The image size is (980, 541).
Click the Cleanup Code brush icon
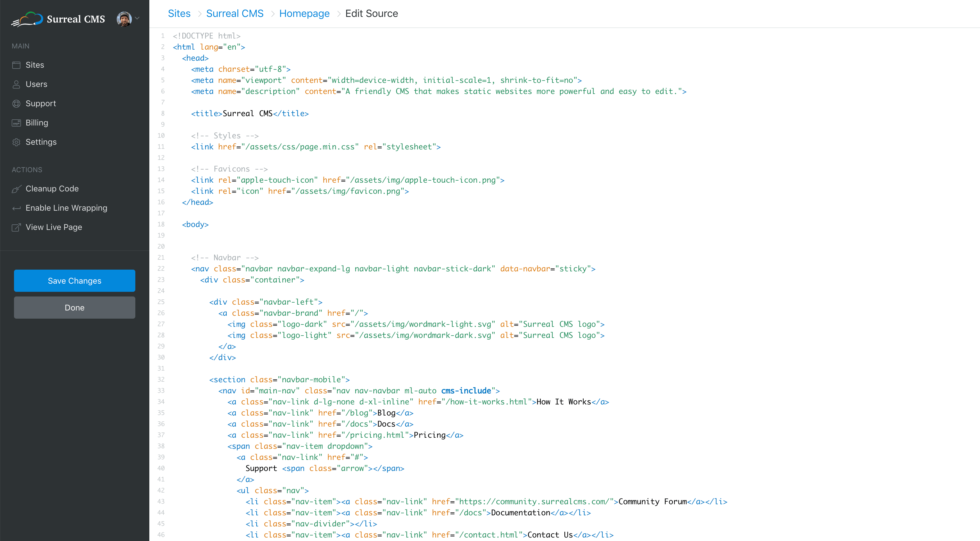(x=16, y=189)
